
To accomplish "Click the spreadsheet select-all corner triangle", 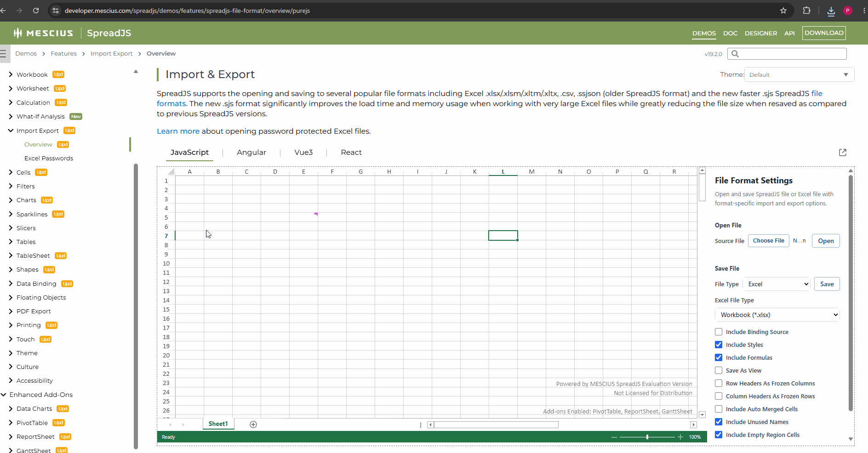I will pyautogui.click(x=171, y=172).
